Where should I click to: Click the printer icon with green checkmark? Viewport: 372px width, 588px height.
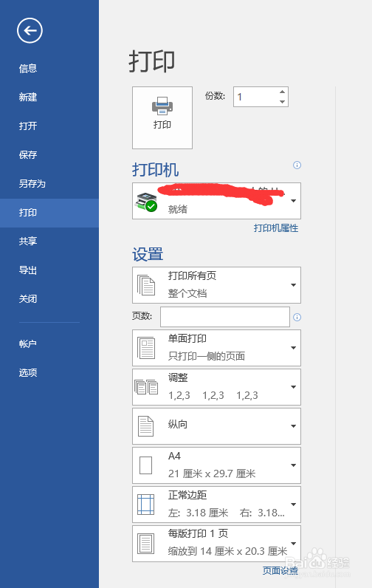[146, 202]
